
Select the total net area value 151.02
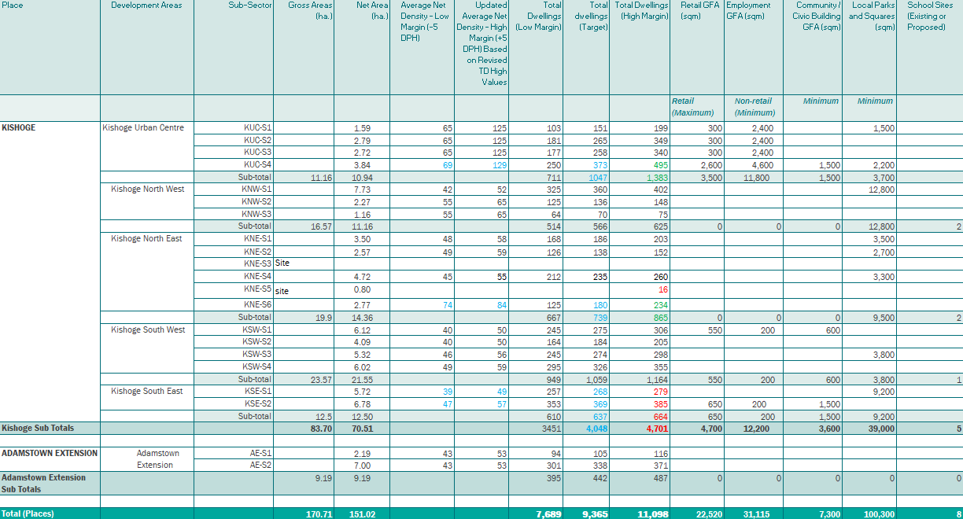tap(362, 514)
